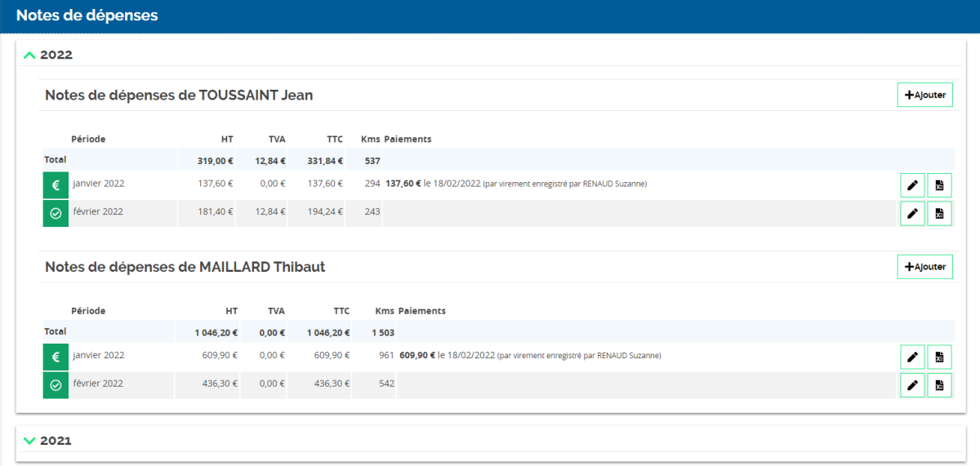This screenshot has height=466, width=980.
Task: Export Toussaint's février 2022 note to Excel
Action: click(x=939, y=213)
